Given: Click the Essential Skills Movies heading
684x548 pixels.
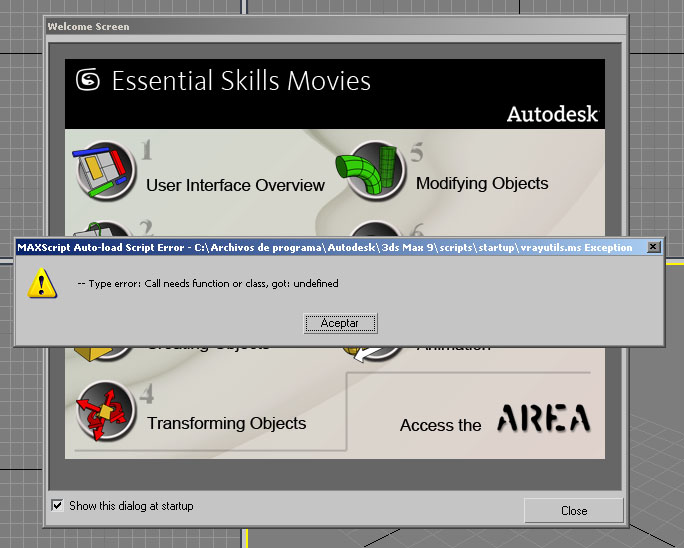Looking at the screenshot, I should [241, 81].
